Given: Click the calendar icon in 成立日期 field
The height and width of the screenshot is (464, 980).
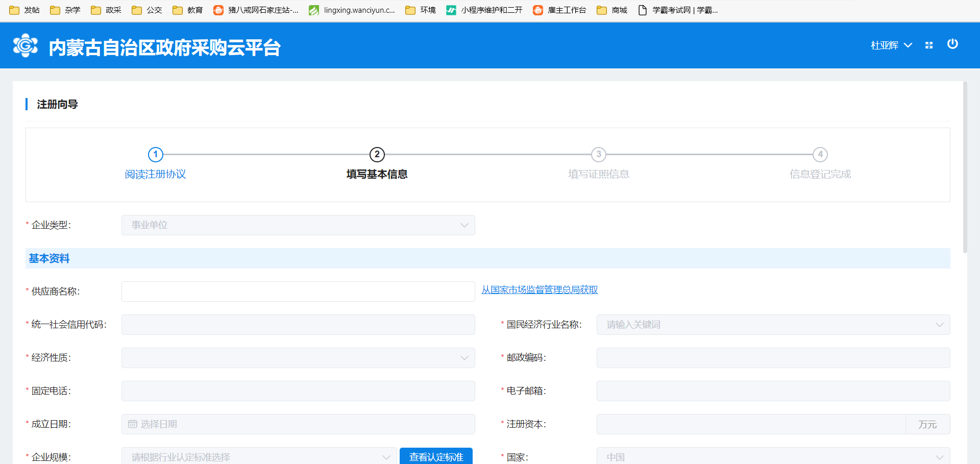Looking at the screenshot, I should pos(133,424).
